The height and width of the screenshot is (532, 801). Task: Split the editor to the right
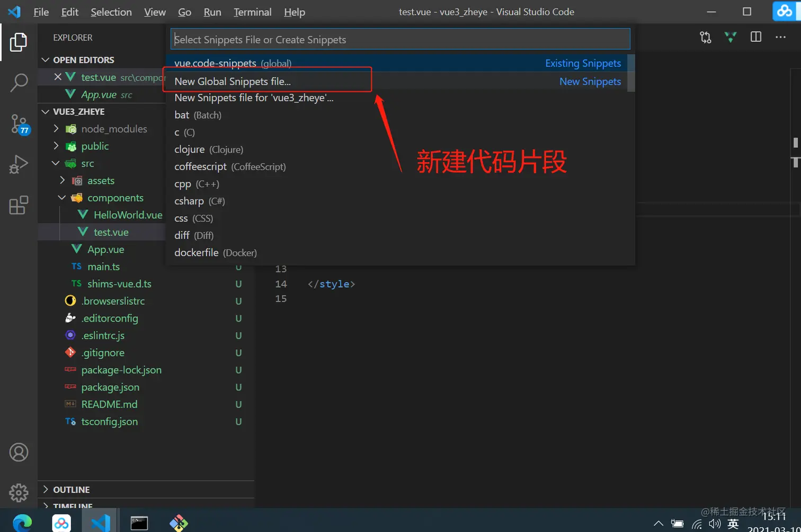[756, 37]
